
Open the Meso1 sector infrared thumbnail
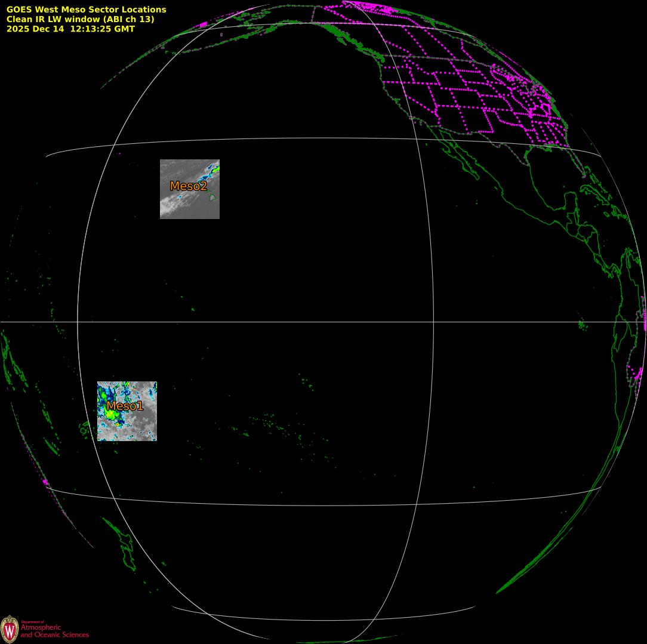tap(127, 411)
